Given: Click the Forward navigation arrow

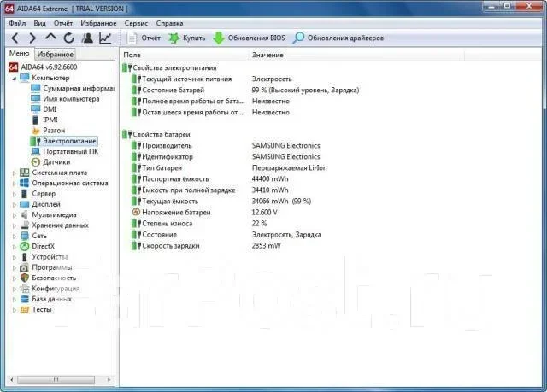Looking at the screenshot, I should 32,38.
